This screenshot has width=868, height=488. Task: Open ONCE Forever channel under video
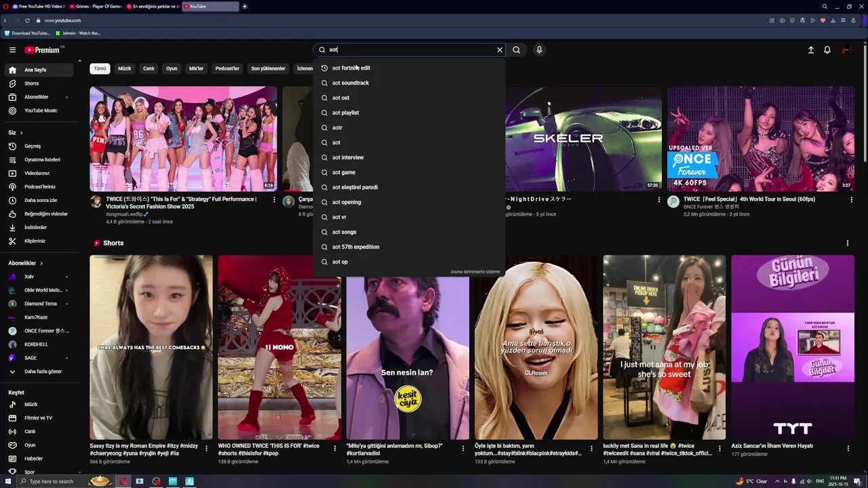click(711, 207)
